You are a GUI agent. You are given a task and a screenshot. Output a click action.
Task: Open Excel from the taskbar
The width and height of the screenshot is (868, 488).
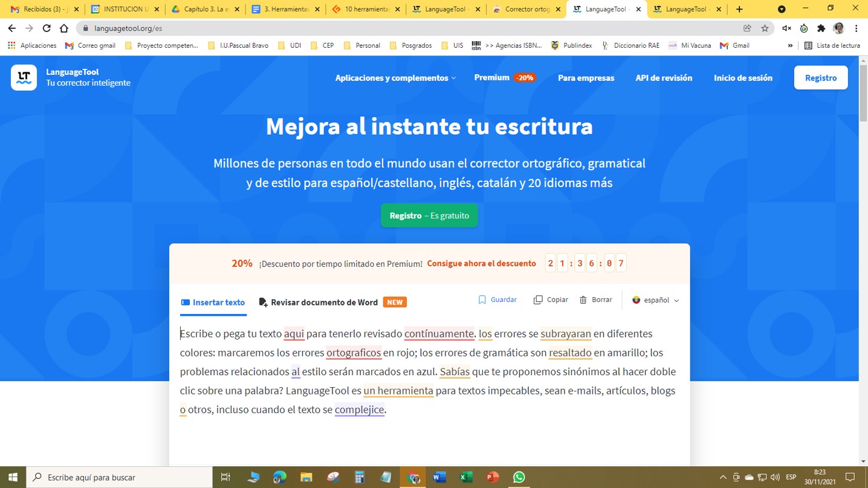point(466,477)
